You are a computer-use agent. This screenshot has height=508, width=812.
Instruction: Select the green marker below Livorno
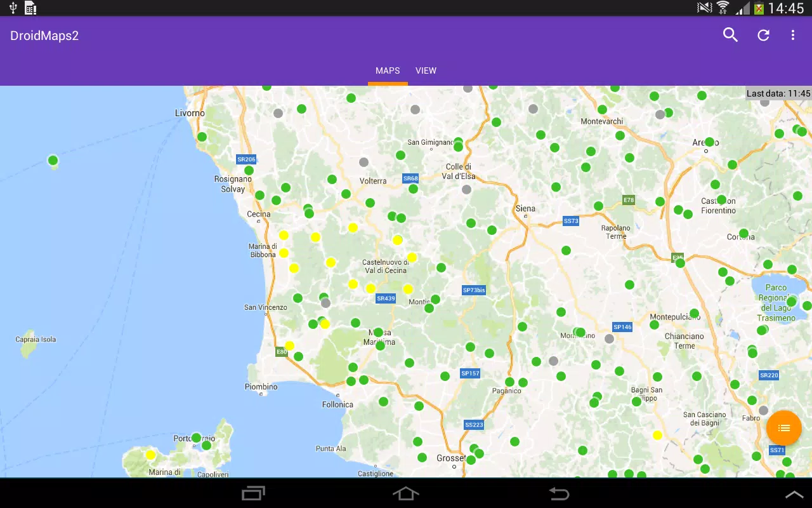tap(202, 137)
